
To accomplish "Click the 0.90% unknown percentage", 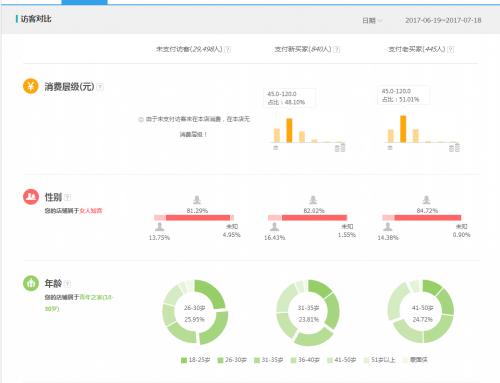I will pyautogui.click(x=461, y=235).
